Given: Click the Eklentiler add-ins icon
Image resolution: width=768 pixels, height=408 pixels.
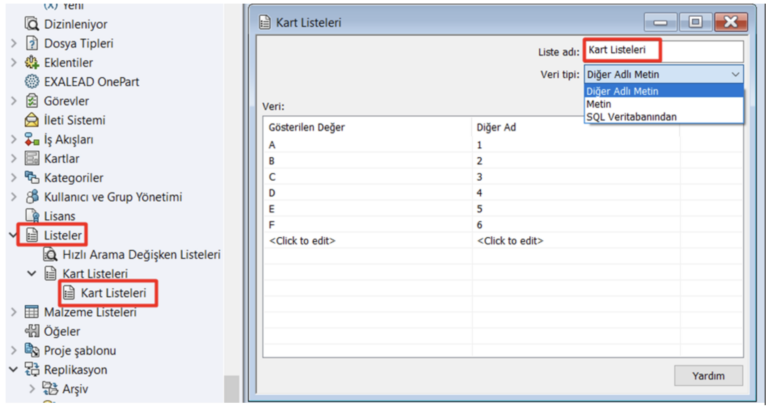Looking at the screenshot, I should 31,62.
